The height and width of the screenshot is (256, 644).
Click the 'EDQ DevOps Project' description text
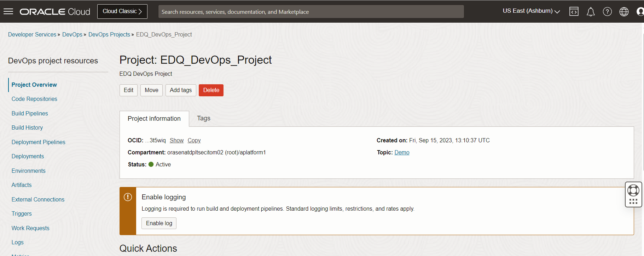pos(146,74)
